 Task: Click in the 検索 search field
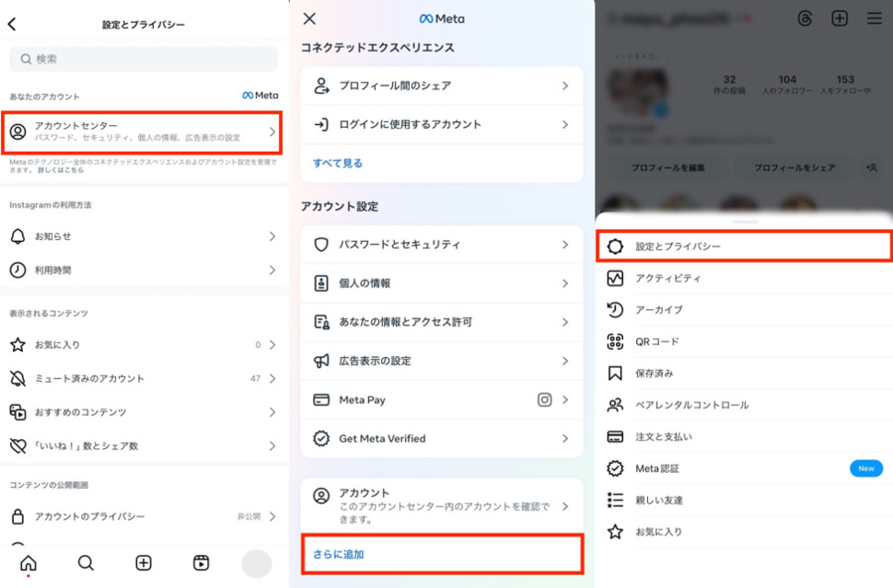coord(144,59)
